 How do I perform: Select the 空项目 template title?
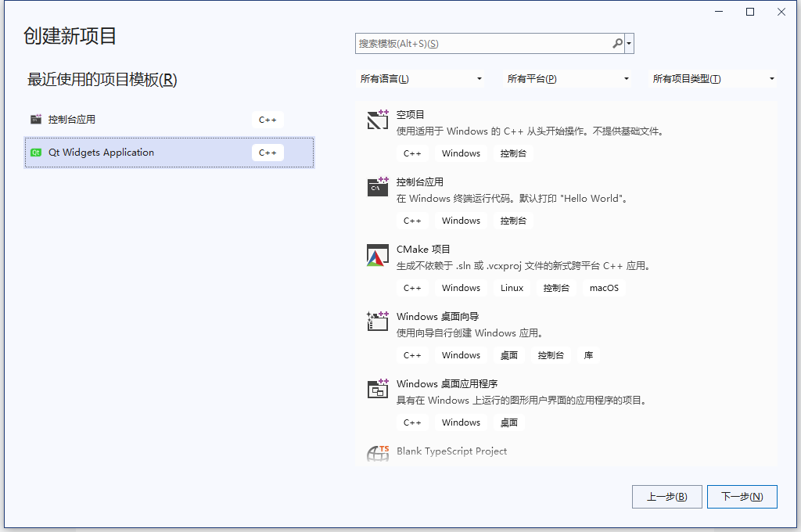coord(410,114)
